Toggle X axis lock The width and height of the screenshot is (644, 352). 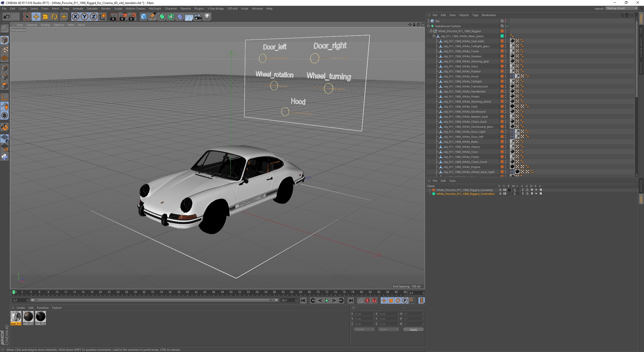[x=75, y=17]
